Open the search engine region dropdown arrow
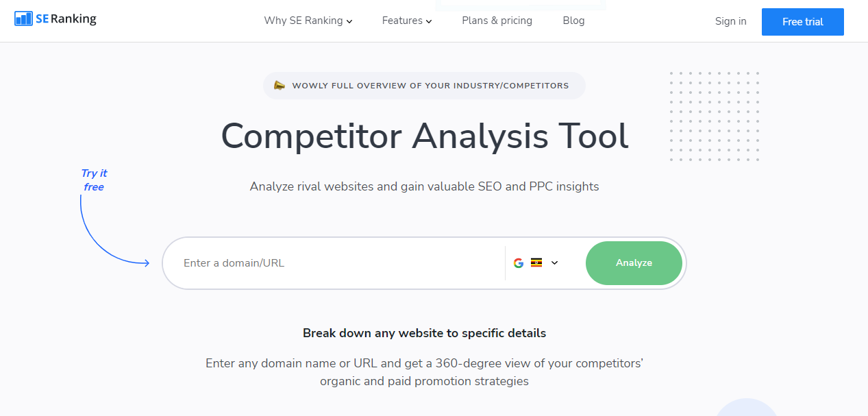The width and height of the screenshot is (868, 416). coord(555,262)
